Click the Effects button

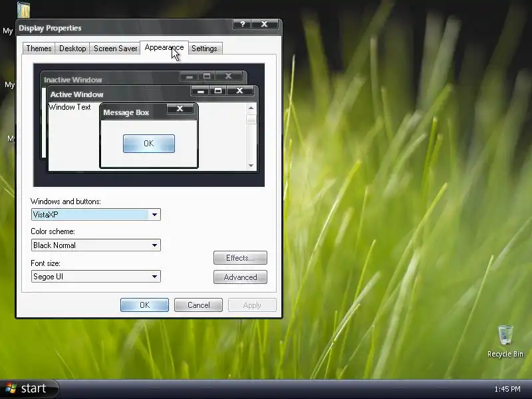240,258
